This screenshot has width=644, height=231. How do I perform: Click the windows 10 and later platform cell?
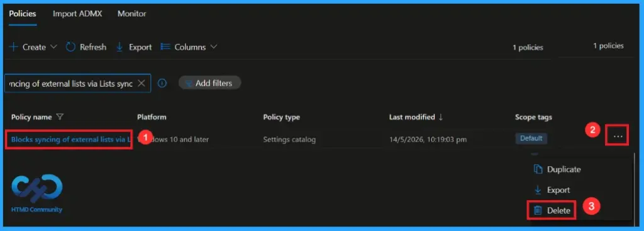173,139
